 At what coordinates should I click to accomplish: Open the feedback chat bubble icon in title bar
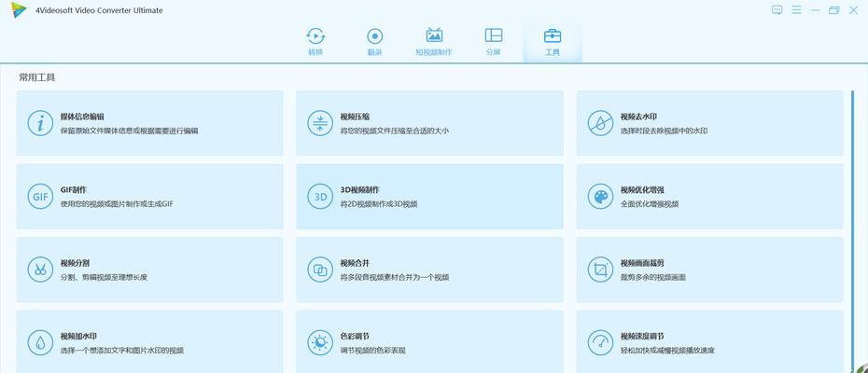[777, 10]
